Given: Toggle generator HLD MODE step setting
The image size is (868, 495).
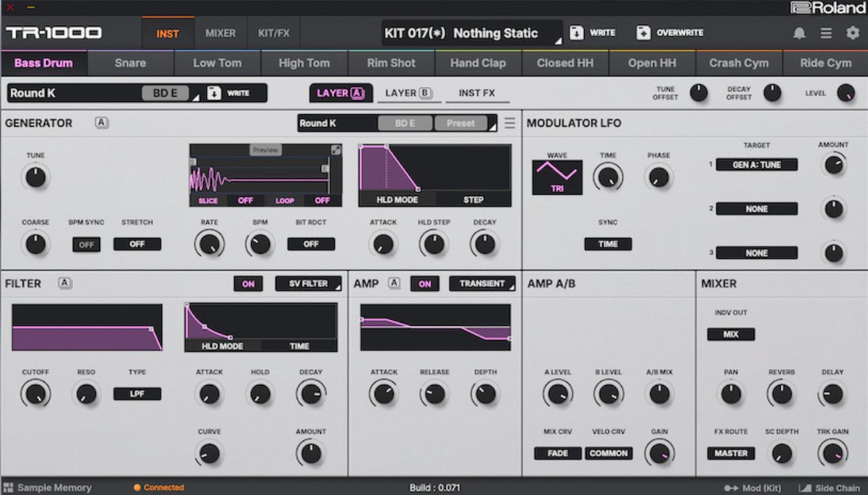Looking at the screenshot, I should click(473, 199).
